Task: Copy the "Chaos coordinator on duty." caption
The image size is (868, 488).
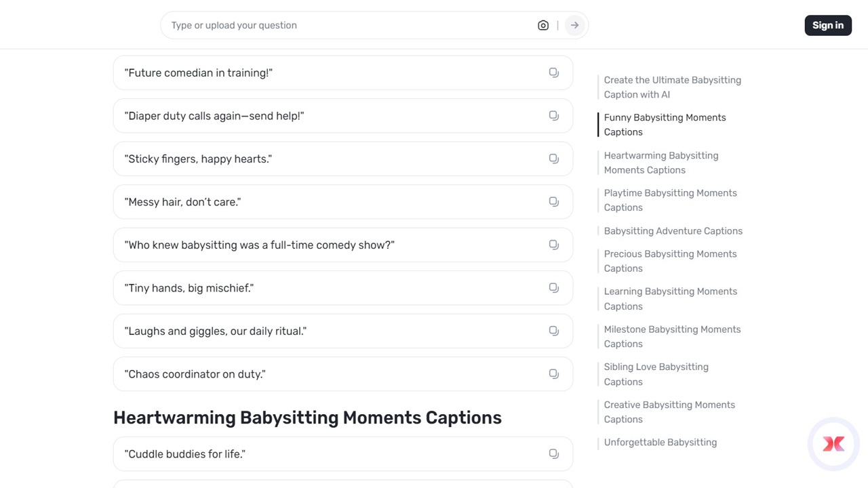Action: 553,374
